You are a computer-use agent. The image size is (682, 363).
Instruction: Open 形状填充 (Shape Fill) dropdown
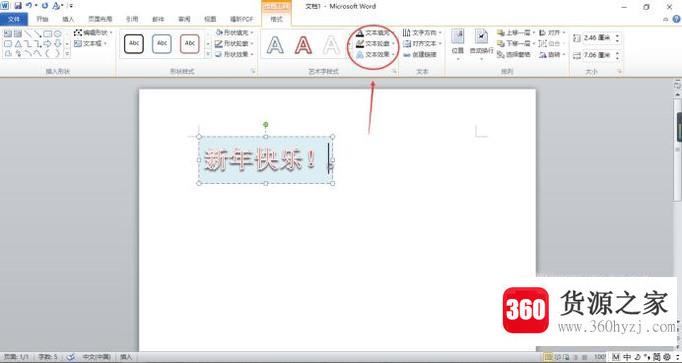(234, 33)
